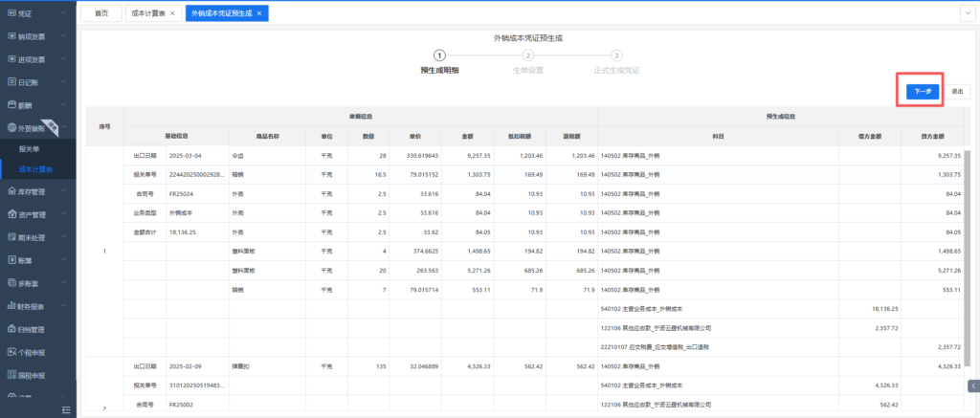
Task: Close the 成本计算表 tab
Action: click(x=171, y=14)
